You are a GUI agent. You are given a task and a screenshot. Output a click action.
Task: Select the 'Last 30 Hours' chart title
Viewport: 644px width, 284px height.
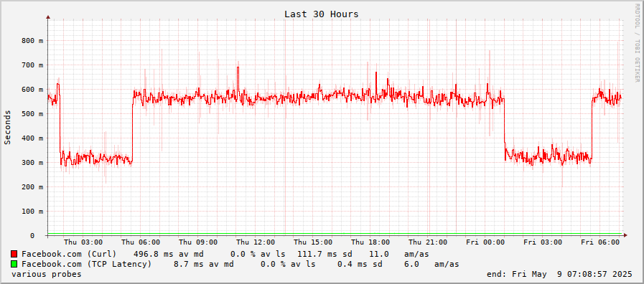point(321,14)
